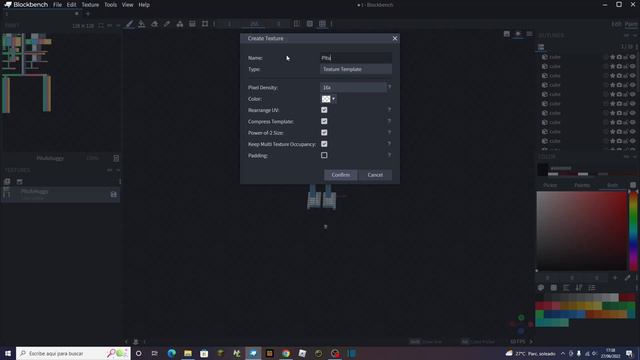Open the viewport menu icon

click(x=529, y=34)
